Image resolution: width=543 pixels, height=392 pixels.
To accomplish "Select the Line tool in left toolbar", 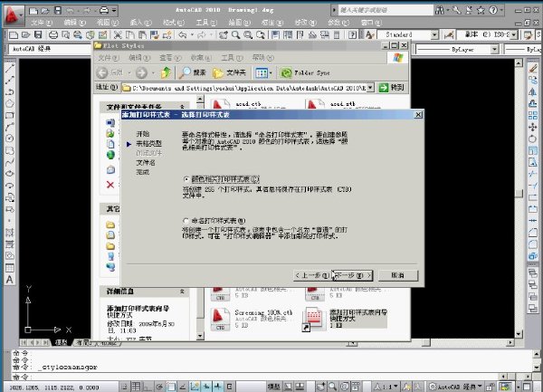I will [10, 68].
